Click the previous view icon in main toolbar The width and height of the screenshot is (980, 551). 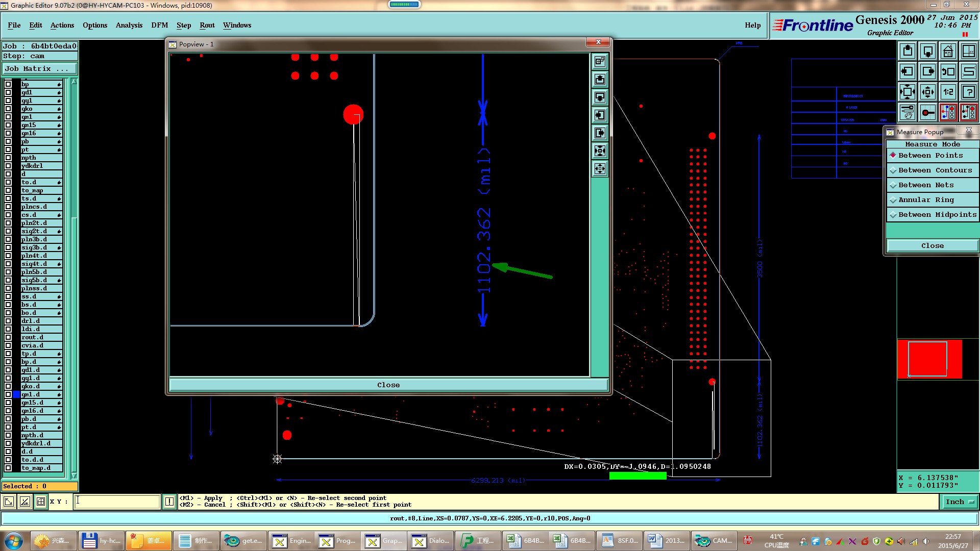click(948, 71)
